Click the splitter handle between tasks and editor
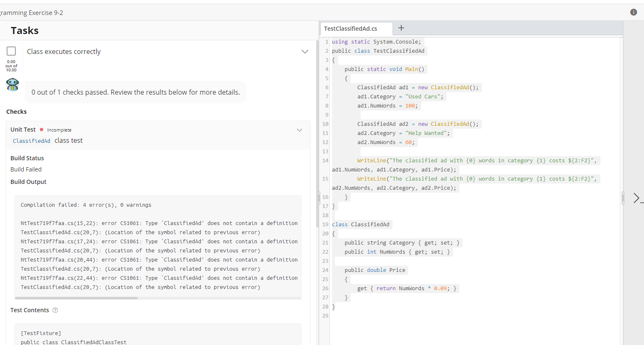The height and width of the screenshot is (345, 644). 319,197
